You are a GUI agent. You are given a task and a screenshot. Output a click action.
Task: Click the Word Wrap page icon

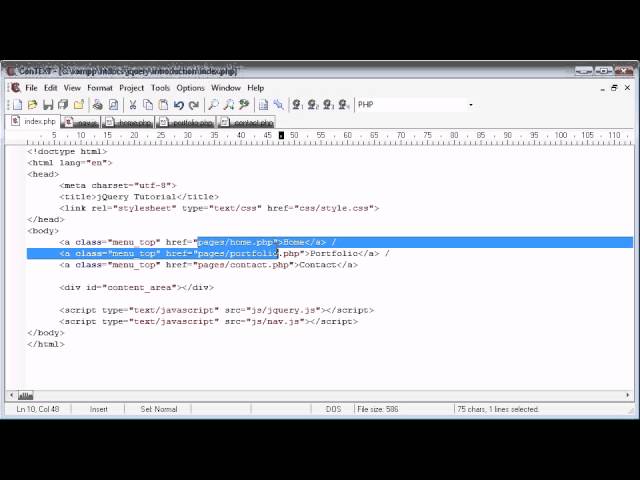(x=263, y=105)
